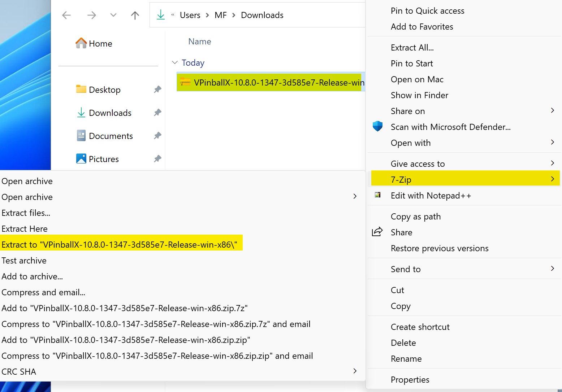Screen dimensions: 562x392
Task: Click the Share icon next to Copy as path
Action: pyautogui.click(x=377, y=232)
